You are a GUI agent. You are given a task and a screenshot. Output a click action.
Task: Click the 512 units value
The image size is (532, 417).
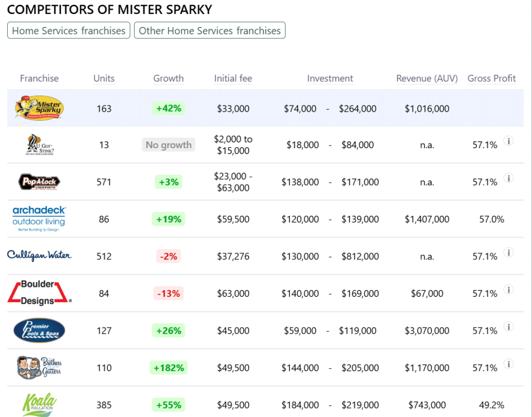click(x=104, y=256)
